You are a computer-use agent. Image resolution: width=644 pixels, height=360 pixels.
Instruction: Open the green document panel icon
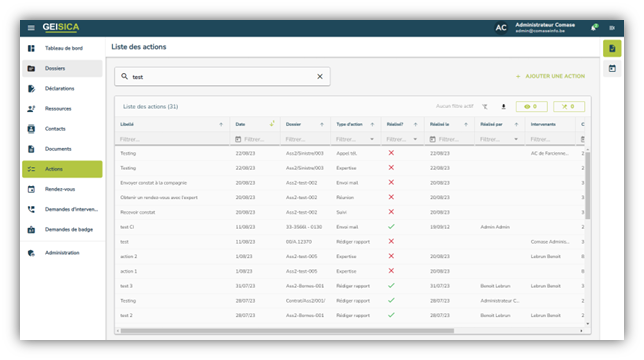coord(612,48)
